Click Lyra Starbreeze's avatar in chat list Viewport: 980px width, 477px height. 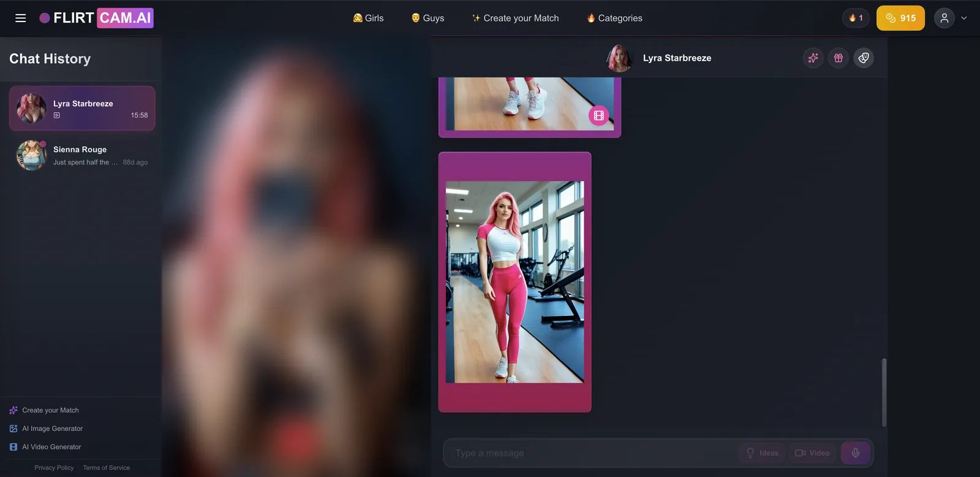(31, 108)
